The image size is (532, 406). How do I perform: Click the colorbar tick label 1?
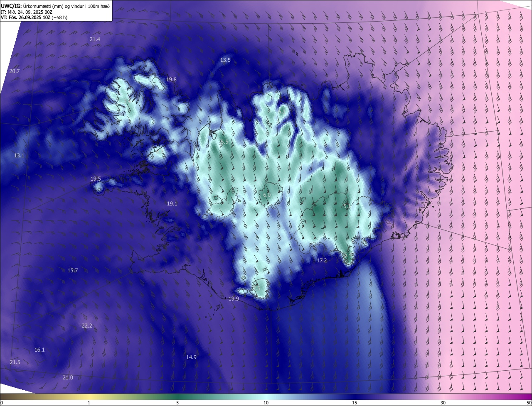pos(89,403)
